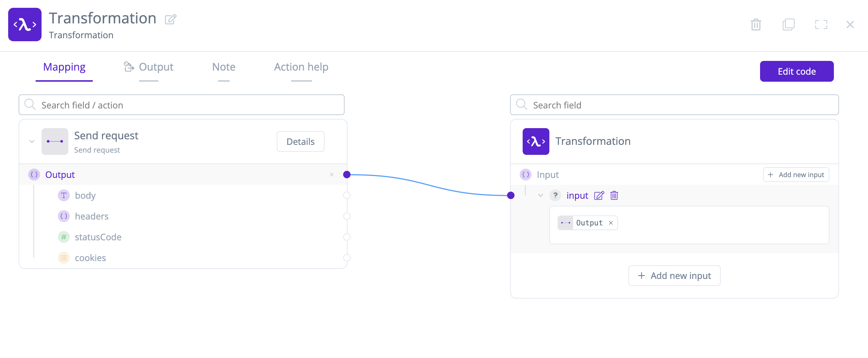868x358 pixels.
Task: Open the Action help tab
Action: tap(301, 67)
